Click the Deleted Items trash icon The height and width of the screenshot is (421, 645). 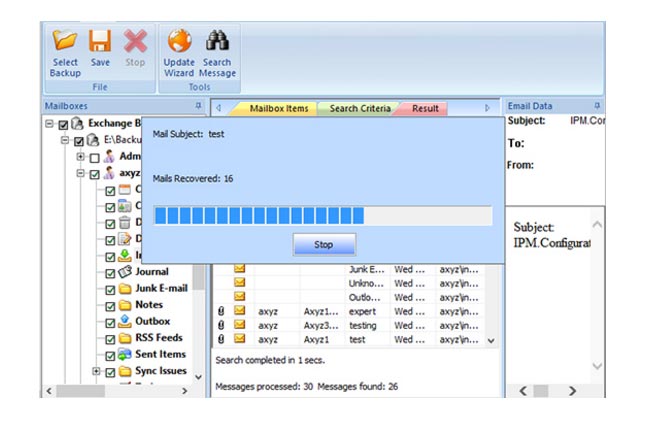point(125,223)
